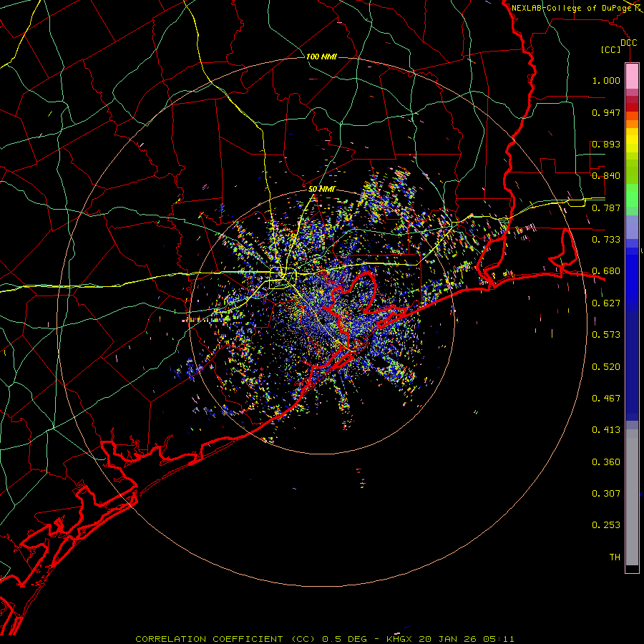Select the 0.253 scale value

pos(606,525)
